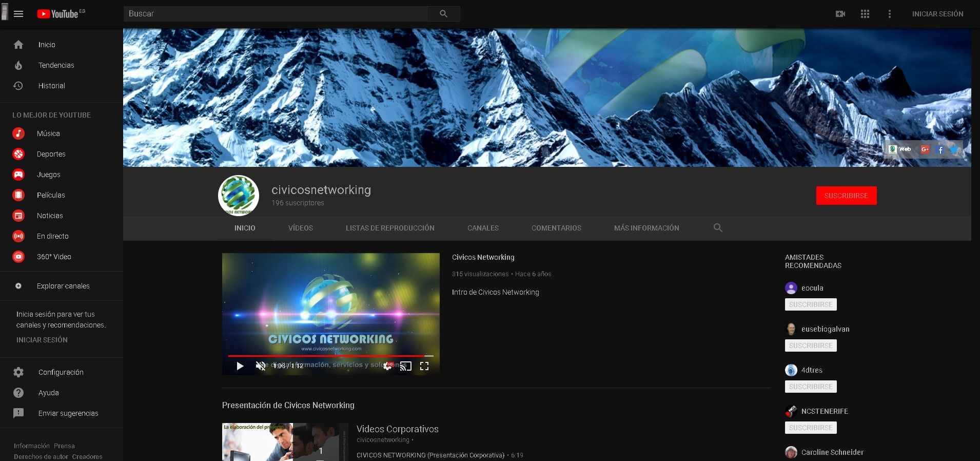The width and height of the screenshot is (980, 461).
Task: Open the Películas category
Action: 62,195
